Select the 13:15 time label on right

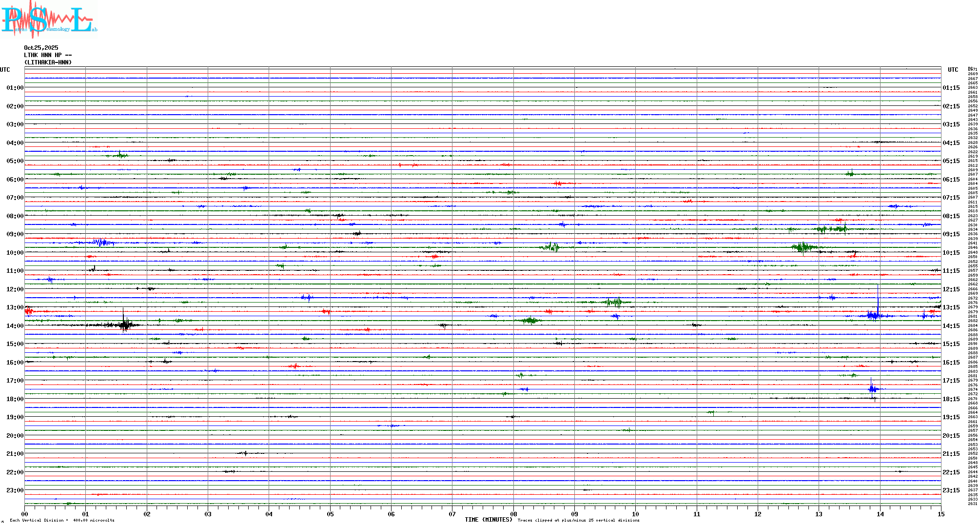(x=951, y=307)
